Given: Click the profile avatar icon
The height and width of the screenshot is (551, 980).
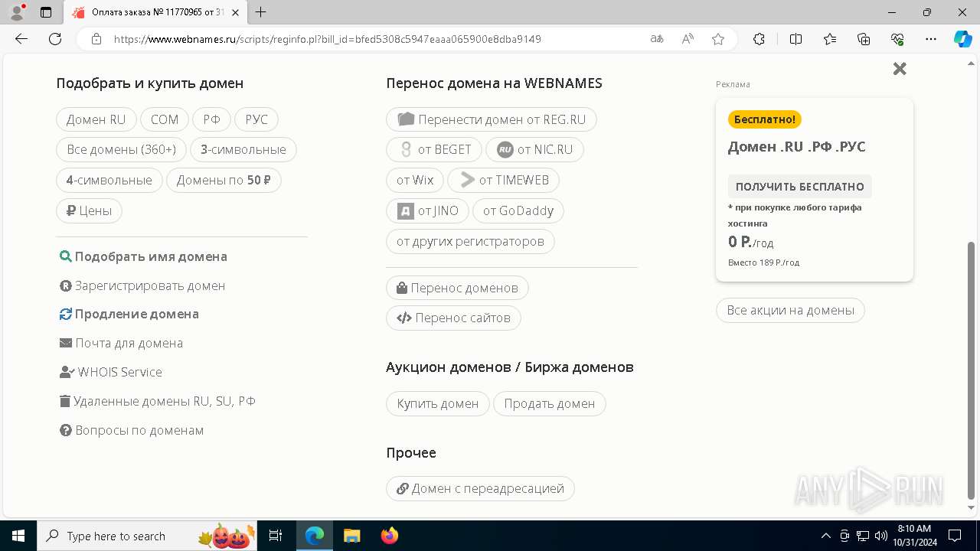Looking at the screenshot, I should coord(17,12).
